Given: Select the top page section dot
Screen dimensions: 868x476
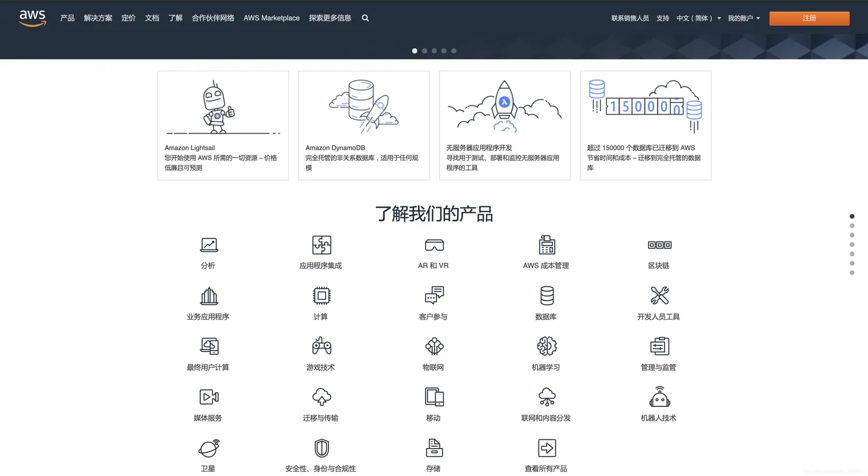Looking at the screenshot, I should coord(852,217).
